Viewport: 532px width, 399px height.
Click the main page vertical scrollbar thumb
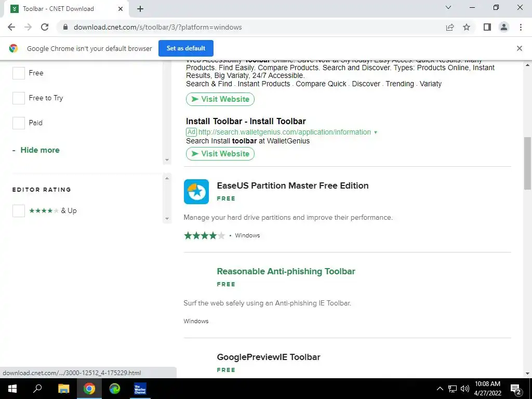(x=528, y=163)
